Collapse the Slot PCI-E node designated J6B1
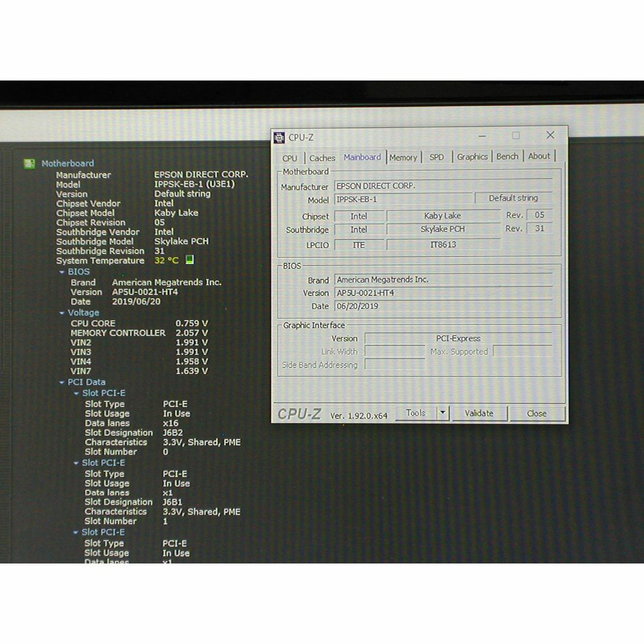 (76, 463)
